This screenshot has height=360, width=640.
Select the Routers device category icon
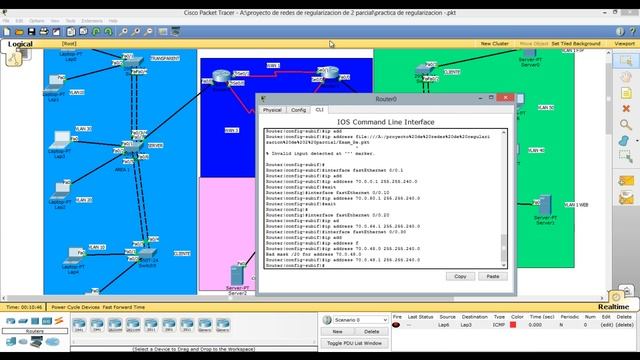[11, 321]
